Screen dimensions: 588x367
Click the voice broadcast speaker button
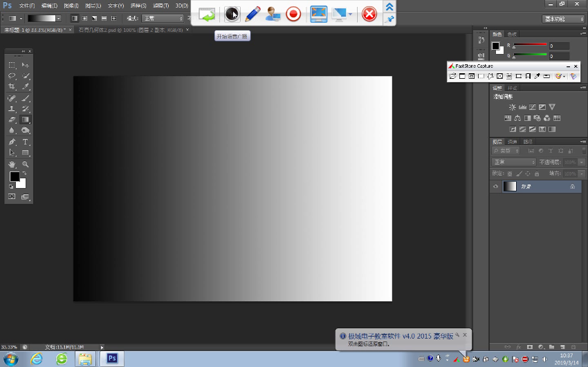(x=232, y=15)
